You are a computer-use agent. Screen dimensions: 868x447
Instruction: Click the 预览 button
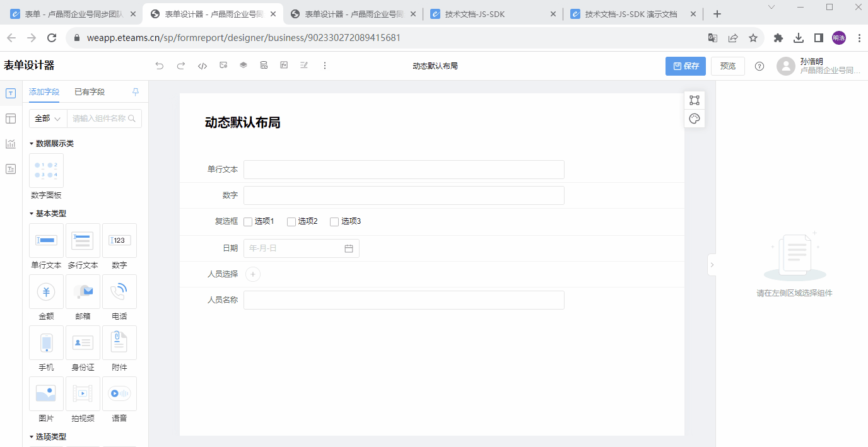pos(727,66)
